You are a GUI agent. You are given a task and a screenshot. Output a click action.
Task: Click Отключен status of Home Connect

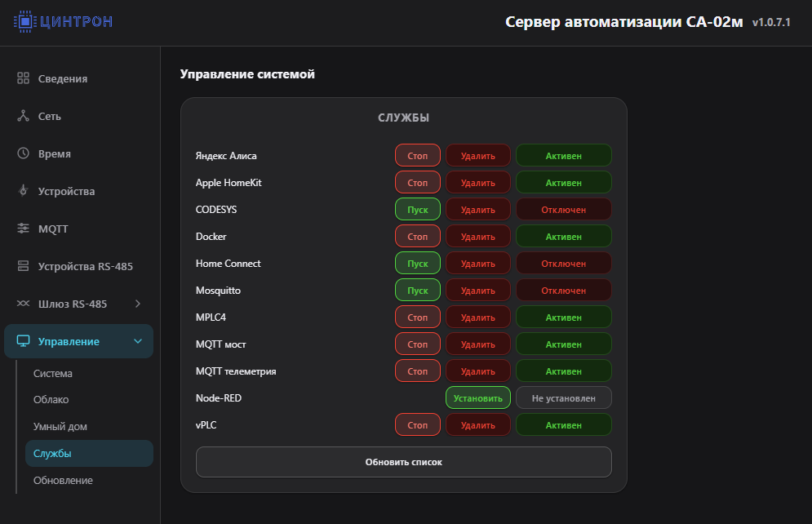563,263
